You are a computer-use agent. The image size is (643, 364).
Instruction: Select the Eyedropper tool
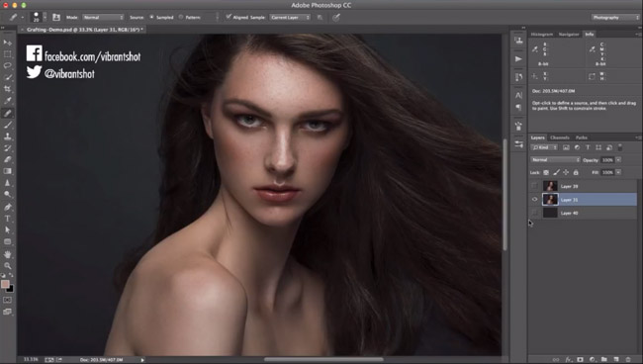(x=7, y=101)
